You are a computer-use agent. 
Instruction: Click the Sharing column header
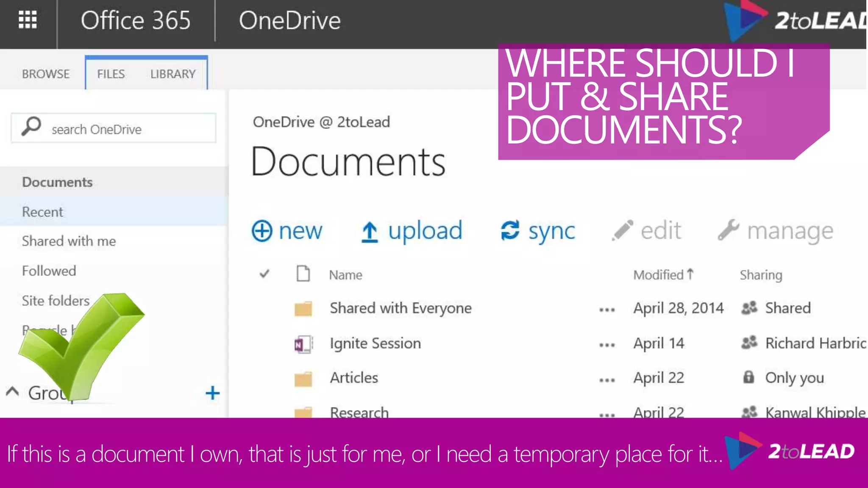click(761, 275)
